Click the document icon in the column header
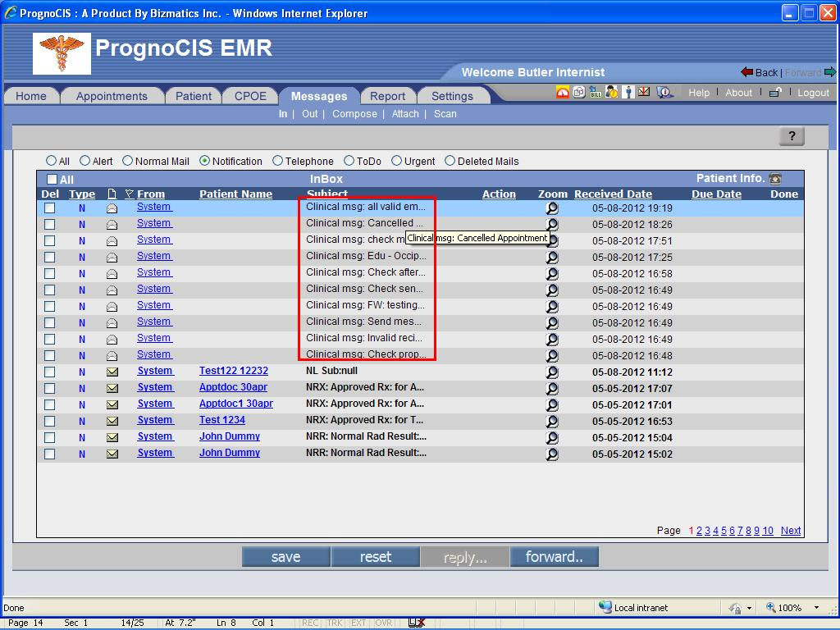This screenshot has width=840, height=630. [x=112, y=194]
